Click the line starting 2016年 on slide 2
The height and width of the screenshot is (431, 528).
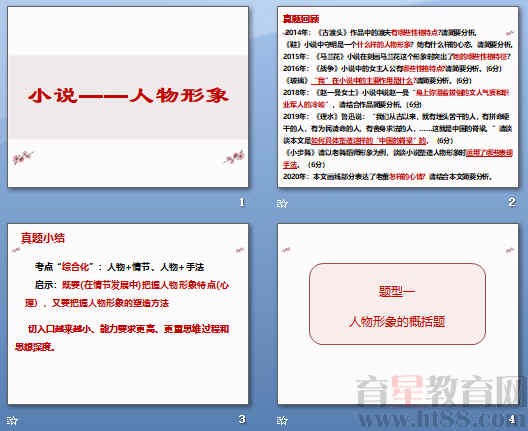click(392, 68)
